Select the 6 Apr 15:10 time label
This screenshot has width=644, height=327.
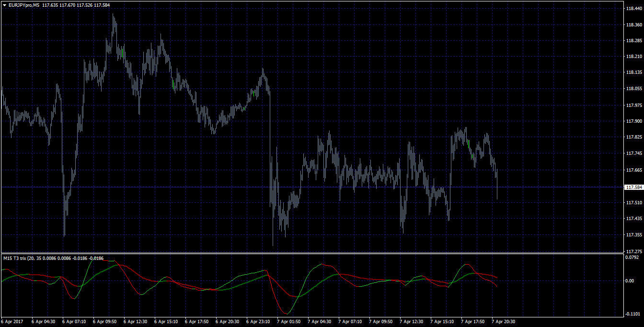pos(166,322)
